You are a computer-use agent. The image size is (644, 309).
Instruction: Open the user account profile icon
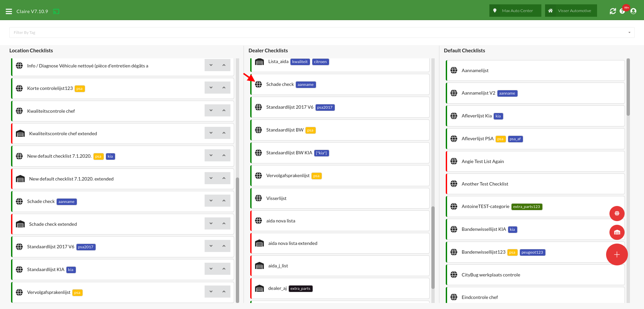[x=633, y=11]
